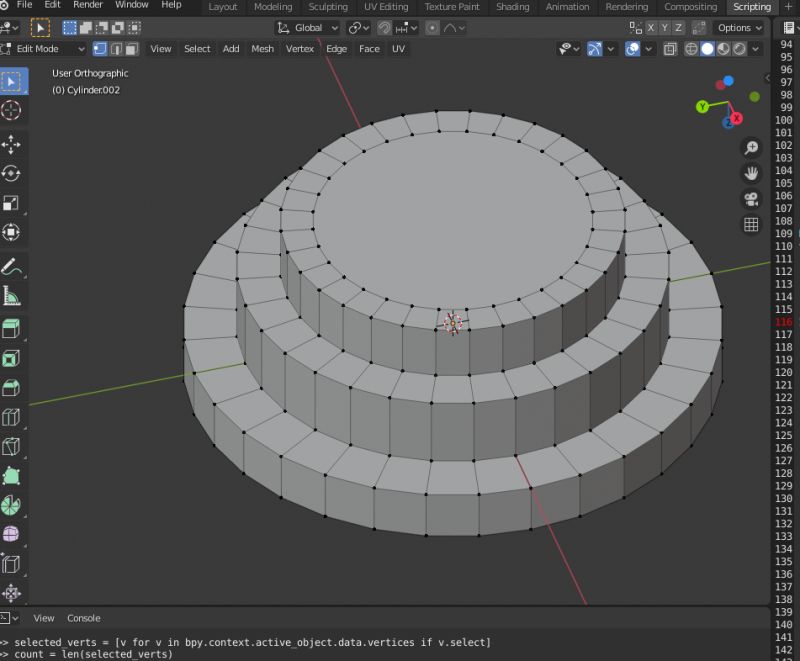
Task: Open the Mesh menu
Action: click(262, 48)
